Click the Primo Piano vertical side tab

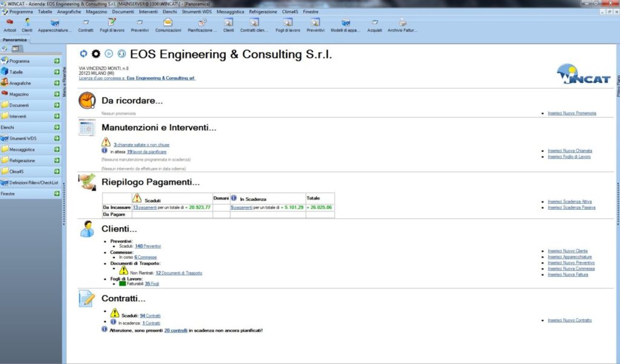tap(618, 86)
